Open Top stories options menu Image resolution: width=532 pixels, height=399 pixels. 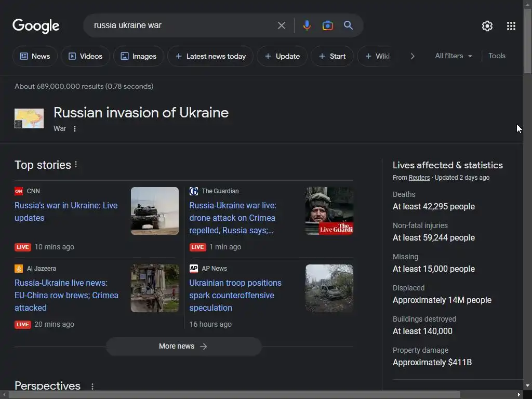[76, 165]
